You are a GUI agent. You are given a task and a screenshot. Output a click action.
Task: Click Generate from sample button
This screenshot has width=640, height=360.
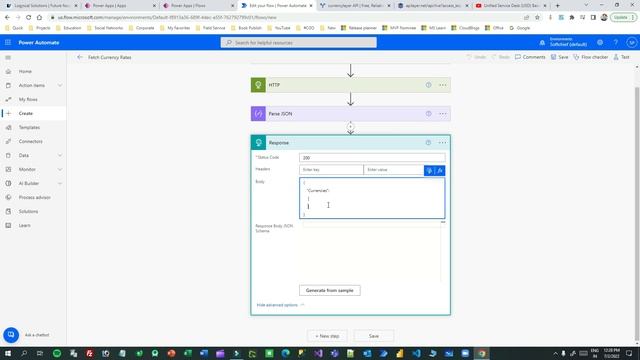coord(329,290)
